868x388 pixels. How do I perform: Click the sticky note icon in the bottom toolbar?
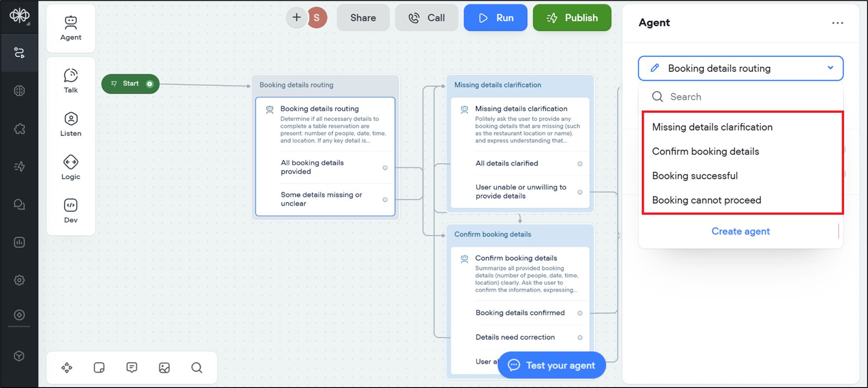[x=99, y=368]
